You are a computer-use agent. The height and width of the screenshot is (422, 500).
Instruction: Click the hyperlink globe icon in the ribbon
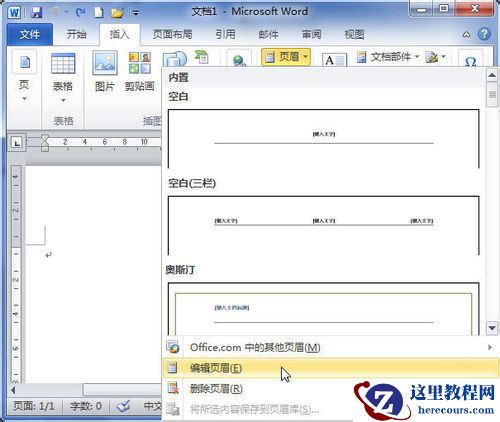(239, 59)
